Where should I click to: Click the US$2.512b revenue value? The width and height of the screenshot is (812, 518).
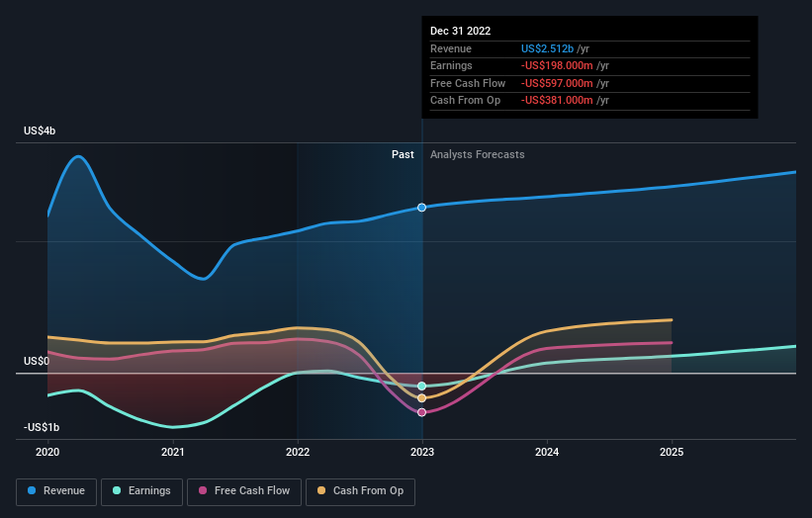tap(547, 48)
